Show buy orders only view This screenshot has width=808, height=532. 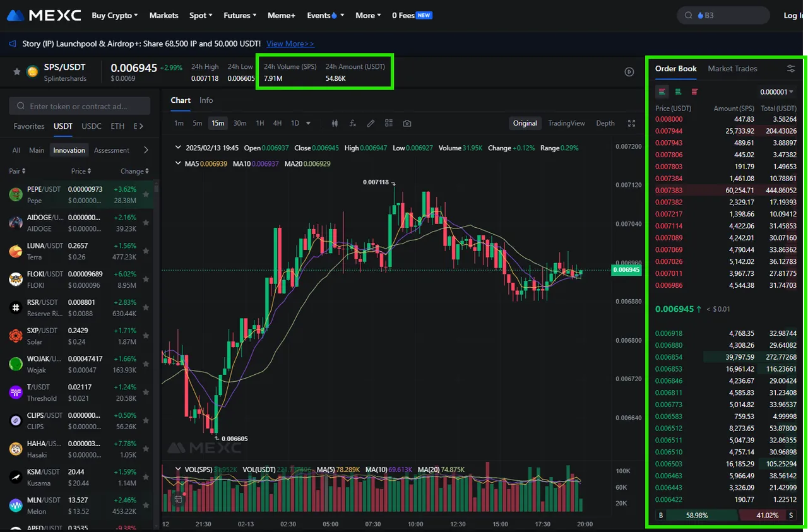coord(678,92)
